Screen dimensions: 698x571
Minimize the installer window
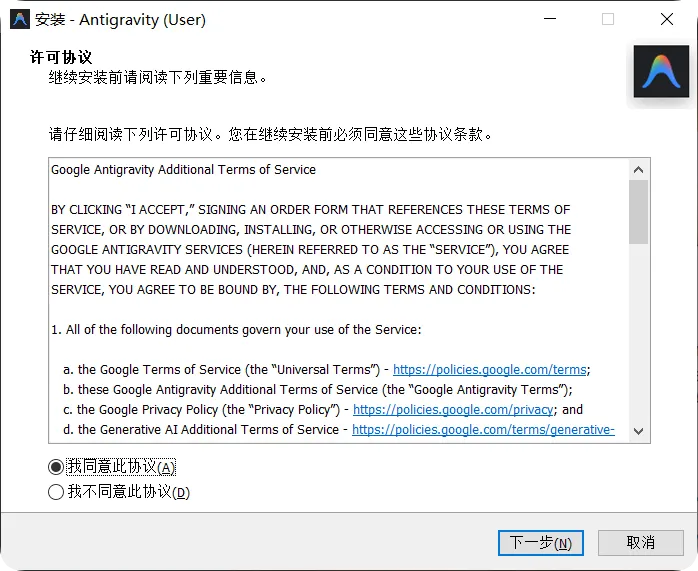pyautogui.click(x=550, y=19)
